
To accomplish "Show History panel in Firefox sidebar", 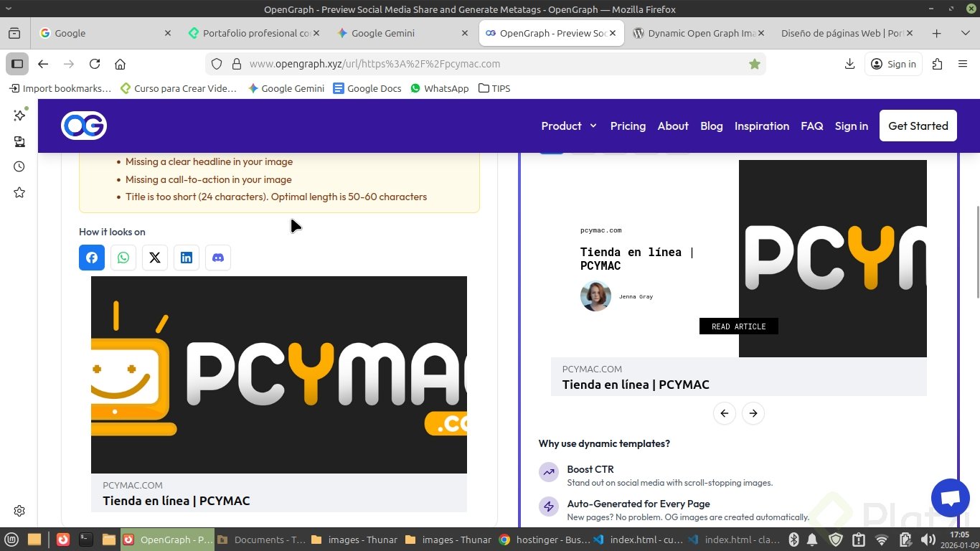I will (19, 166).
